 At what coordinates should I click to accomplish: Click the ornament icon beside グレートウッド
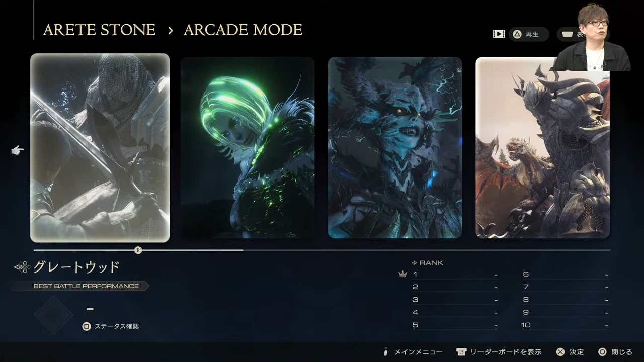tap(22, 267)
